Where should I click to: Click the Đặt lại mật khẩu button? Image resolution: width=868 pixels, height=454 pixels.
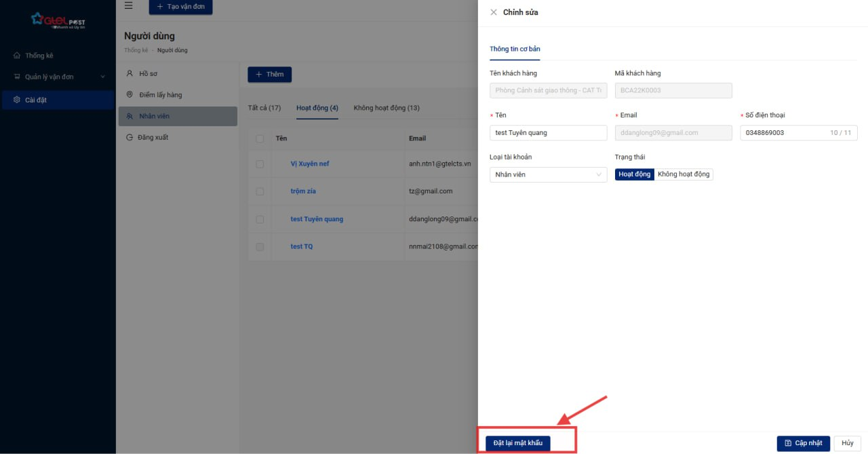coord(517,443)
